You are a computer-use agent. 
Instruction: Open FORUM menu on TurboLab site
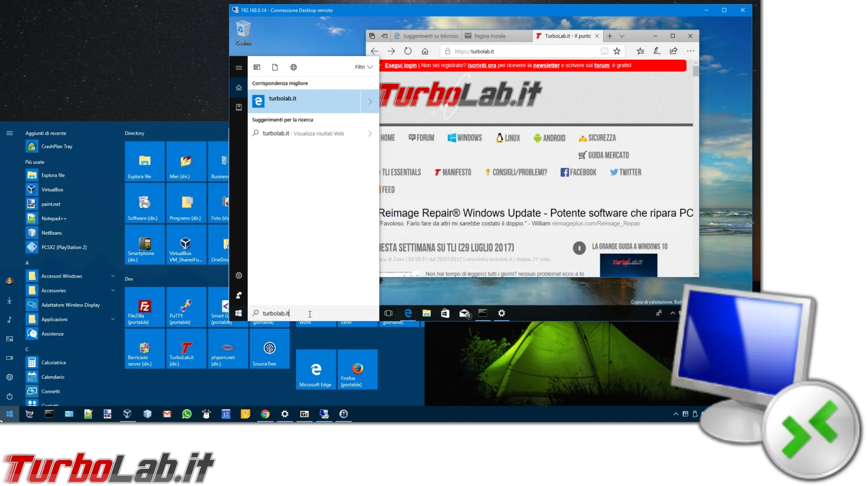(x=421, y=138)
